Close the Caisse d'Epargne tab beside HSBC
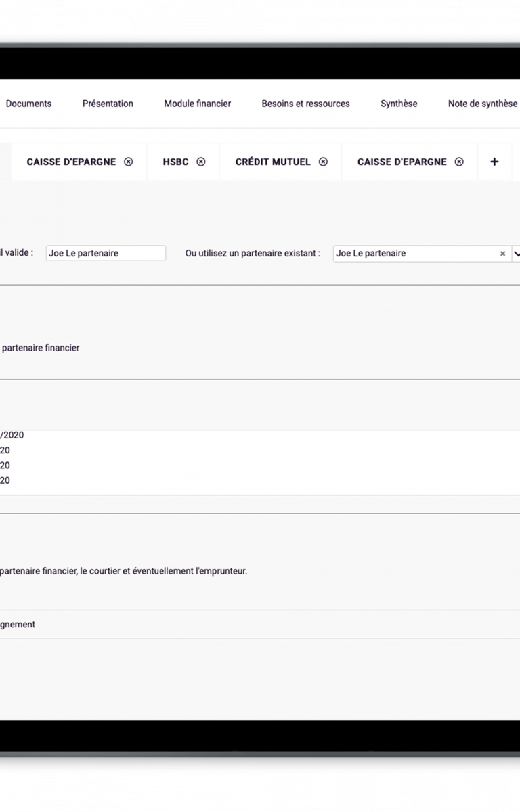520x812 pixels. (x=129, y=162)
